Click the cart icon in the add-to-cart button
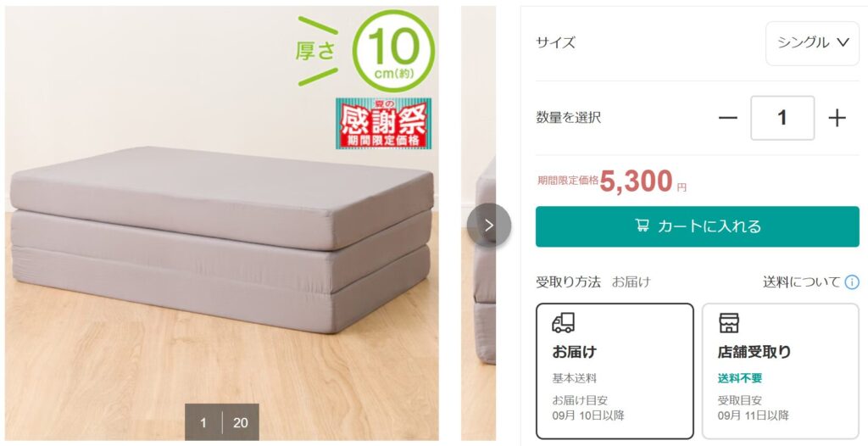 click(x=642, y=226)
